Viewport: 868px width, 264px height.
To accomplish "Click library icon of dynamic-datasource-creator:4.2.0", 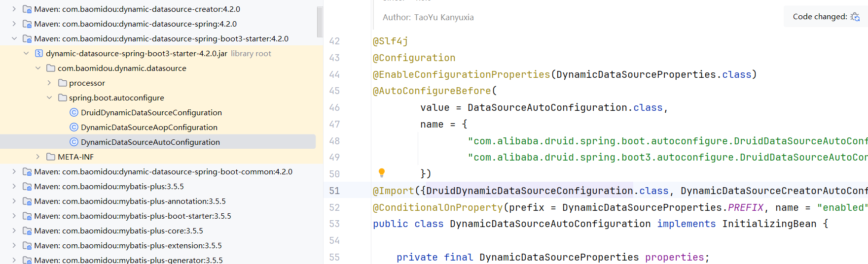I will click(27, 9).
